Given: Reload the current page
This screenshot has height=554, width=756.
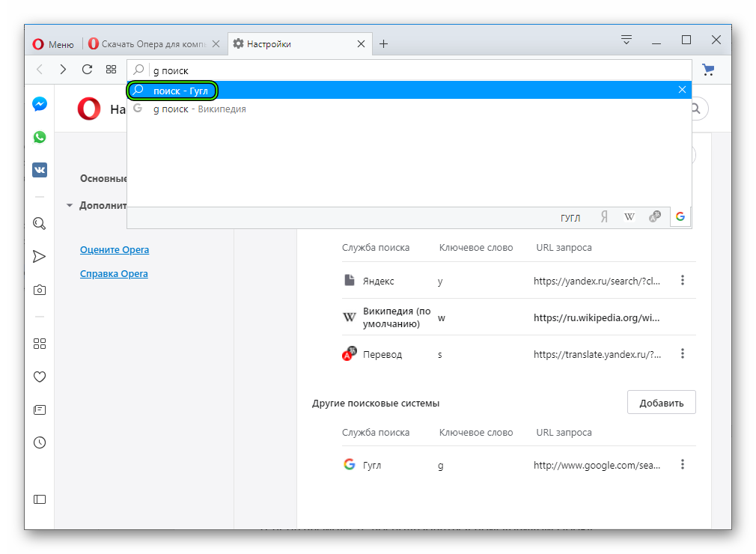Looking at the screenshot, I should [88, 70].
